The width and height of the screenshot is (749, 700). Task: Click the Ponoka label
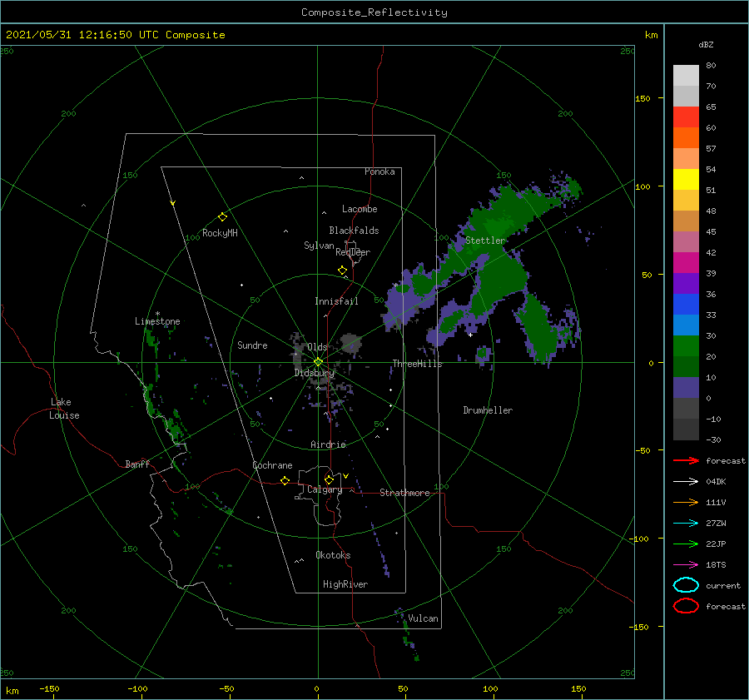(x=379, y=171)
